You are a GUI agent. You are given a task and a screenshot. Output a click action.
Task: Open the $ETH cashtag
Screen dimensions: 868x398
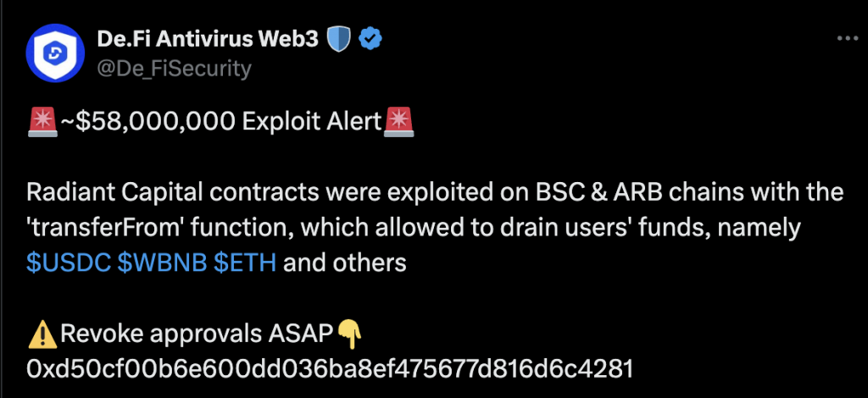pos(245,263)
